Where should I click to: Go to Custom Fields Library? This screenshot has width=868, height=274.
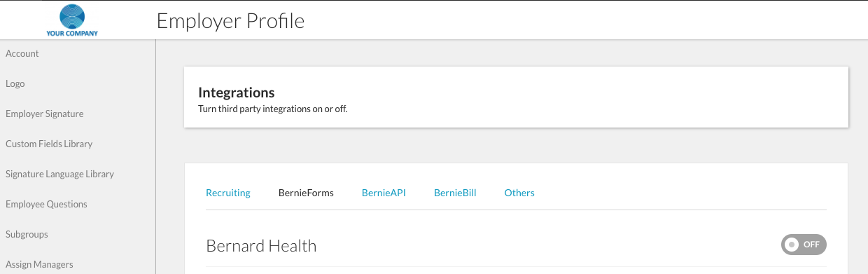pos(49,144)
